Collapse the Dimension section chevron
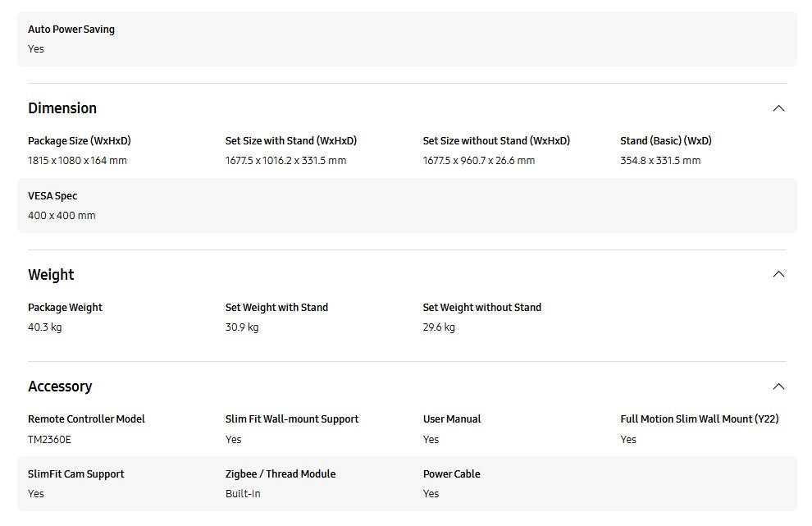 778,108
